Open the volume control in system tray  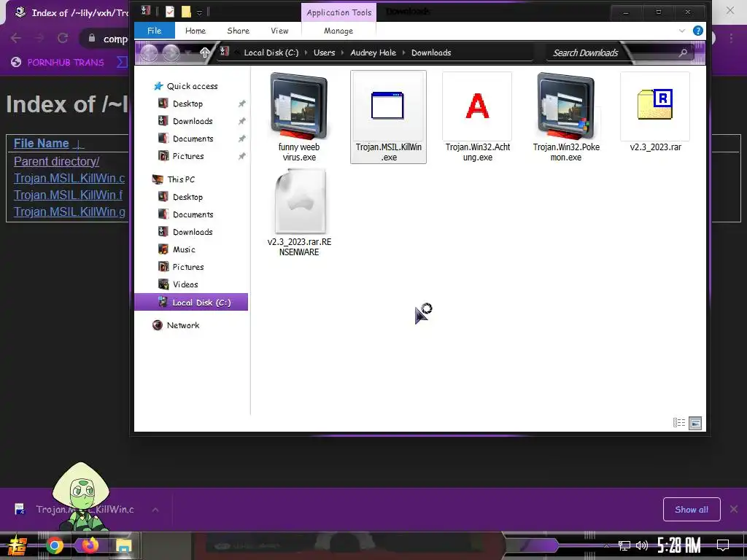click(x=642, y=545)
